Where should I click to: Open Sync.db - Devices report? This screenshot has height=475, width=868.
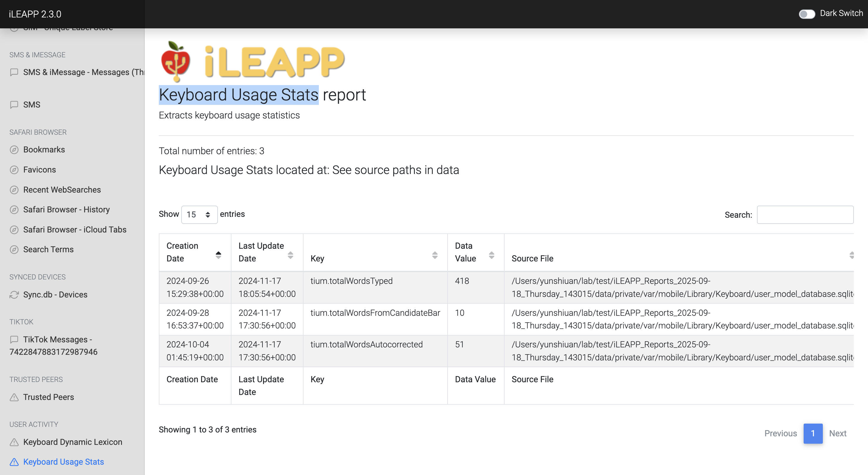[x=55, y=295]
